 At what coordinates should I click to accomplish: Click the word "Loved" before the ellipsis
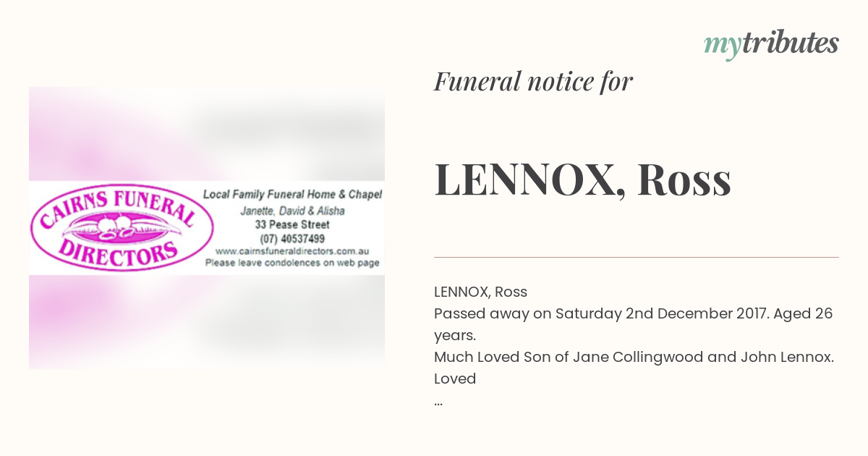[x=455, y=379]
